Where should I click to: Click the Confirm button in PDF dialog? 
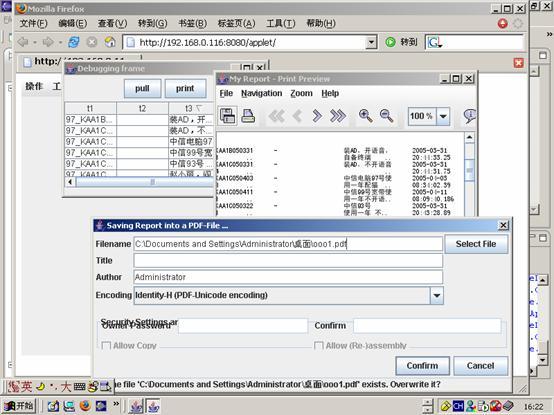[422, 366]
